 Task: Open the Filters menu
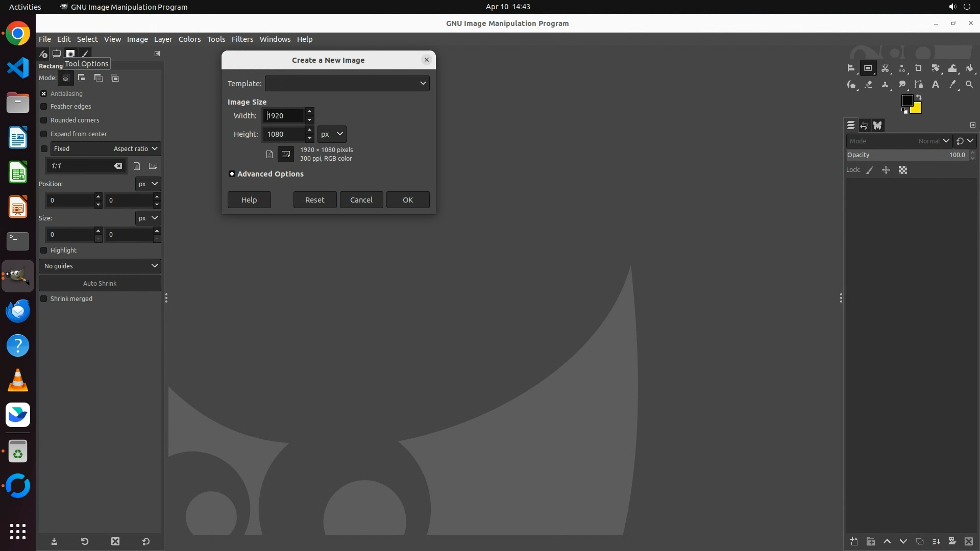(242, 39)
